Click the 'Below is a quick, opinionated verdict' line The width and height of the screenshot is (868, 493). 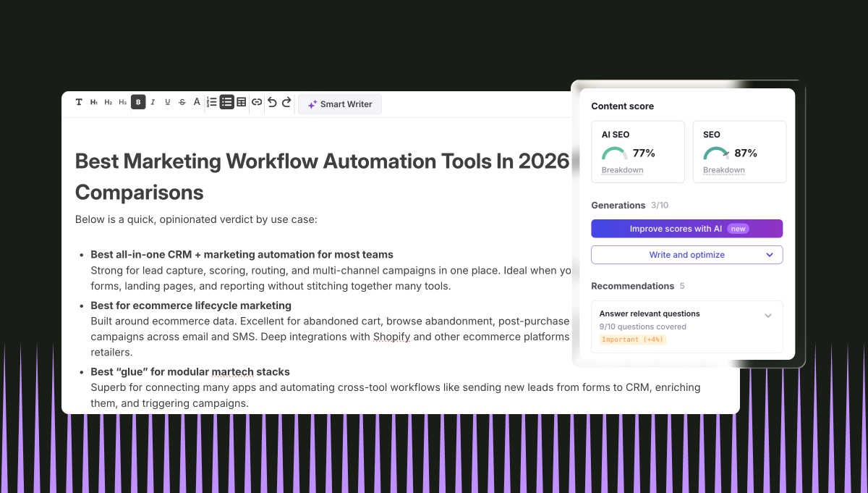click(x=196, y=219)
